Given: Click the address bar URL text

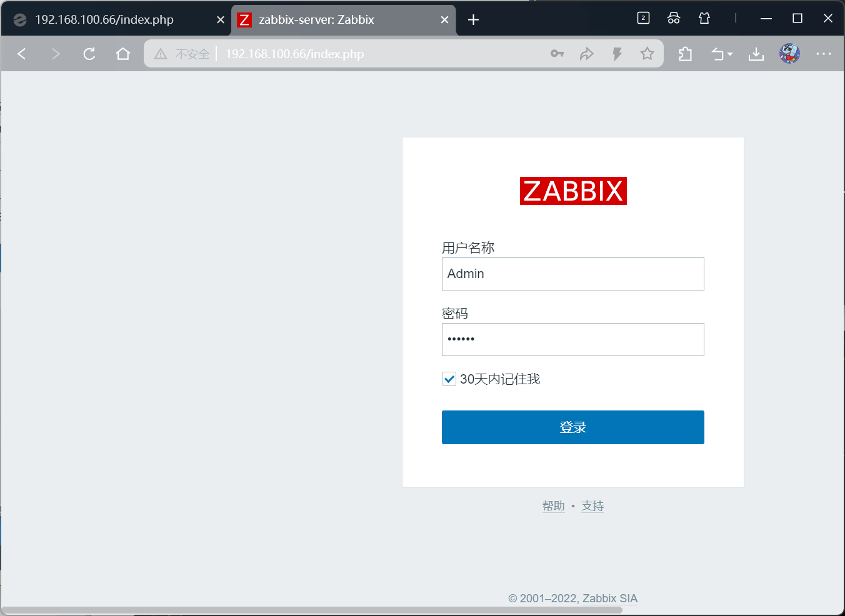Looking at the screenshot, I should click(295, 54).
